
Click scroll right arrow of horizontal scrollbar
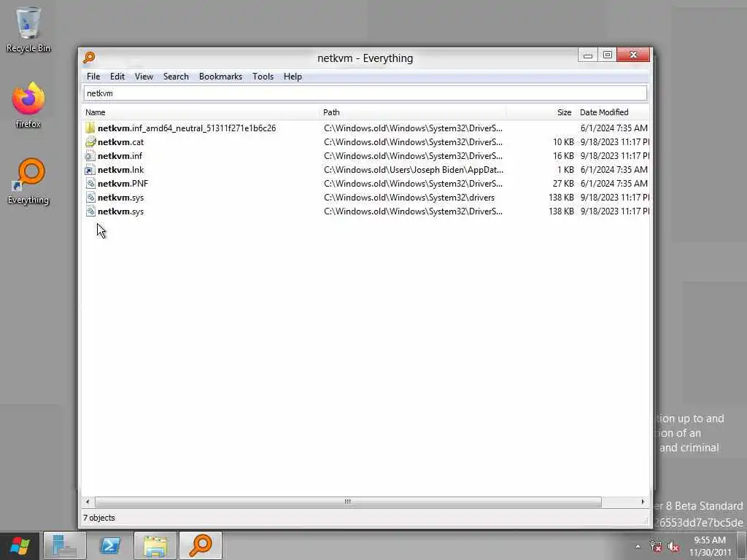pyautogui.click(x=643, y=502)
